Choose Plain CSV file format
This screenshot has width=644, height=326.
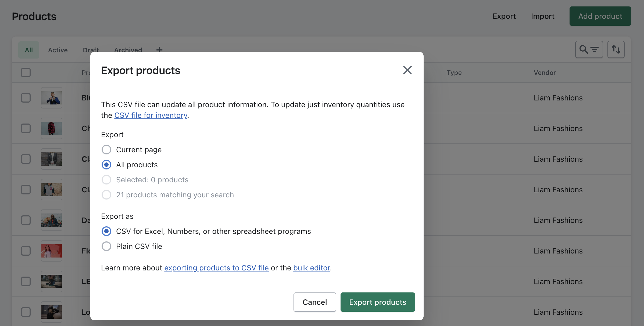tap(106, 246)
